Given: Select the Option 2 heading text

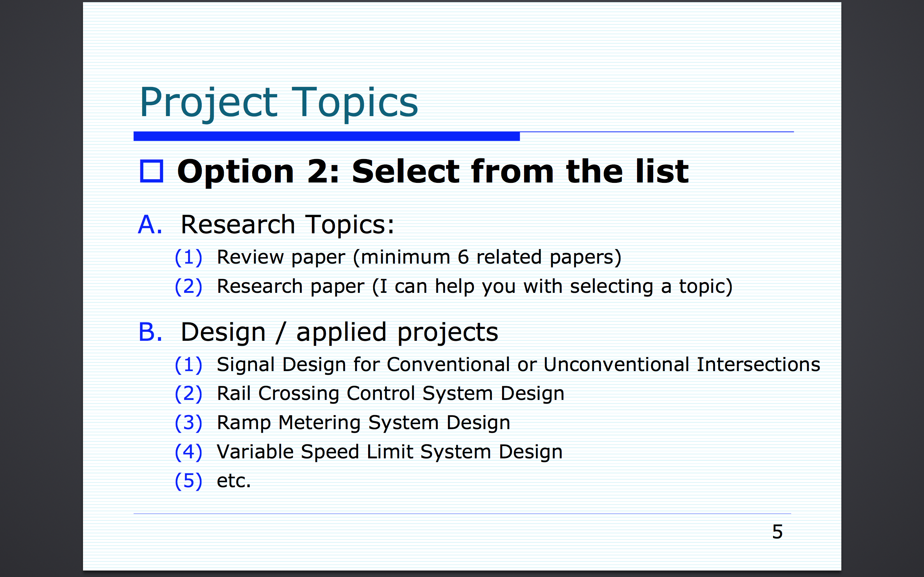Looking at the screenshot, I should click(x=433, y=172).
